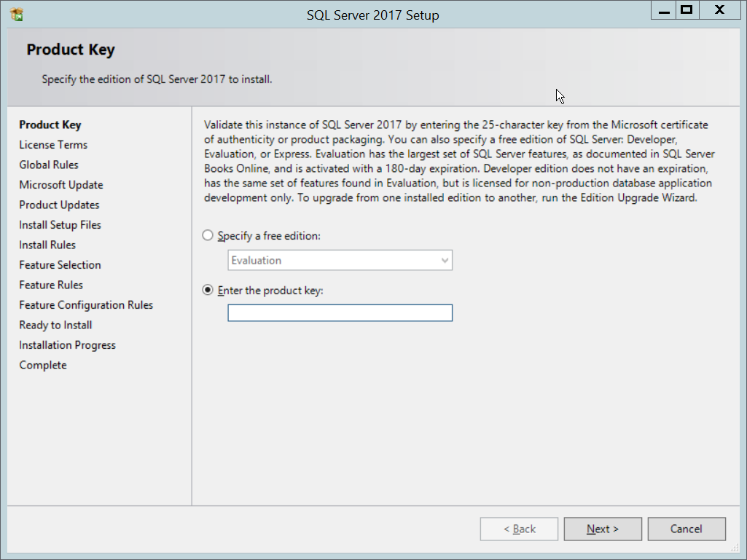The image size is (747, 560).
Task: Click Ready to Install in the sidebar
Action: click(x=55, y=325)
